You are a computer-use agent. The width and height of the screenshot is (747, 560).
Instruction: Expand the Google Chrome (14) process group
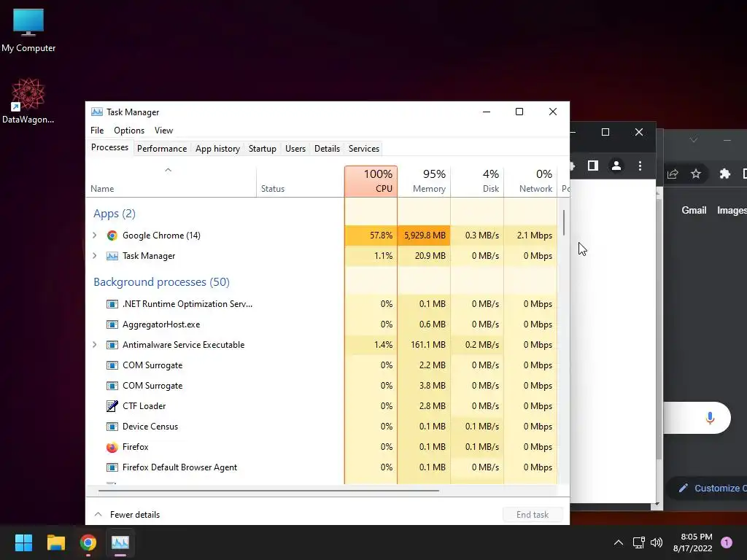point(95,236)
